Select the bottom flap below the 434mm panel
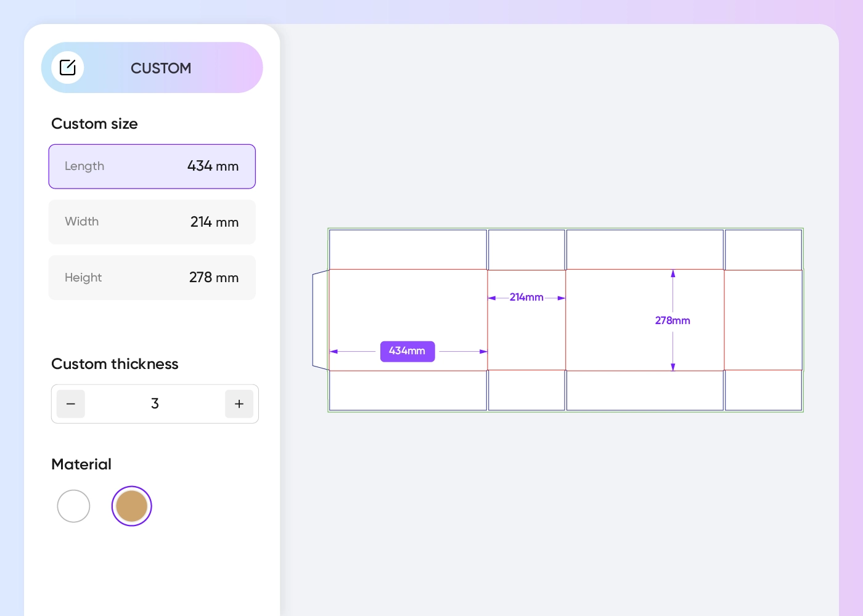 407,391
